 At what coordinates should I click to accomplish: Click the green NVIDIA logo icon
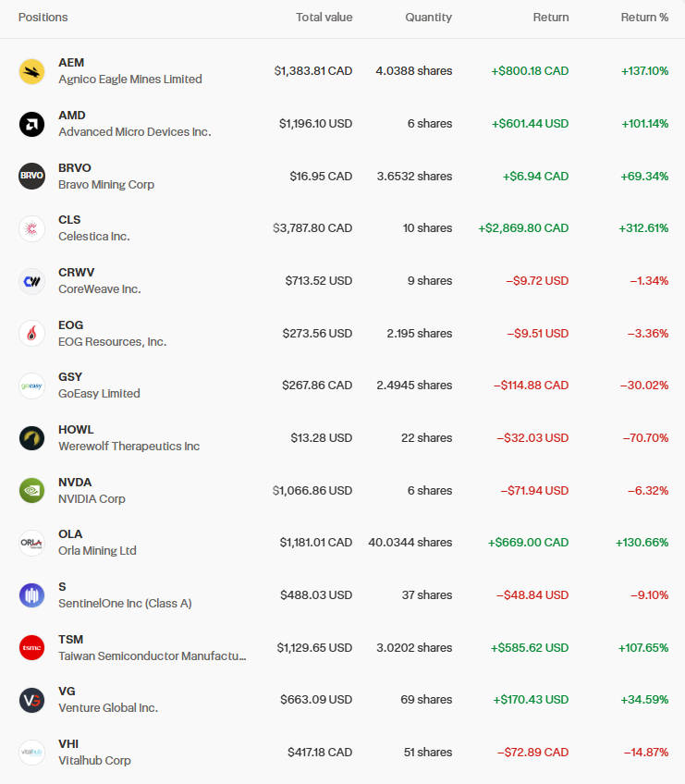tap(31, 490)
